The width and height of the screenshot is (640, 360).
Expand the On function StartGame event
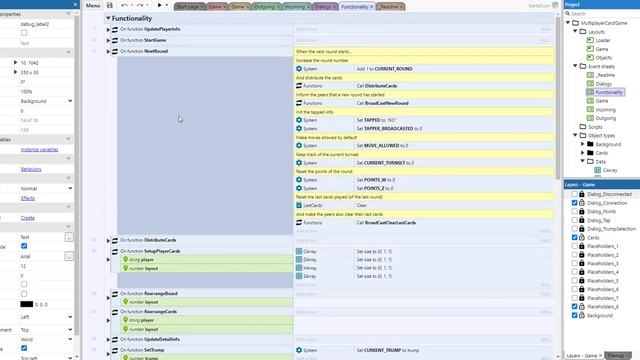point(108,40)
